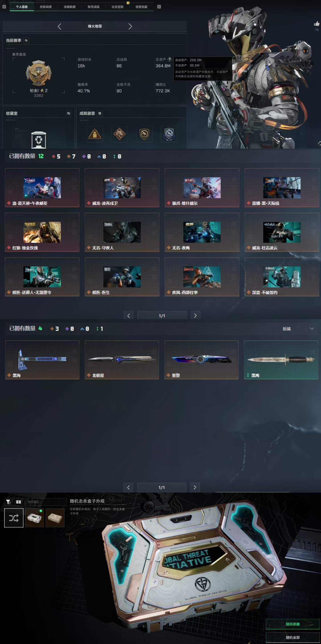Open the 蛊-能天使·午夜邮差 skin card

[42, 188]
